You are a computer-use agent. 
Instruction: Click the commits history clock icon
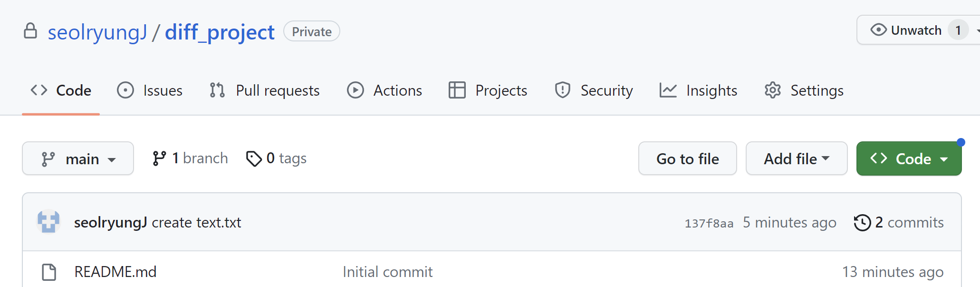[862, 222]
